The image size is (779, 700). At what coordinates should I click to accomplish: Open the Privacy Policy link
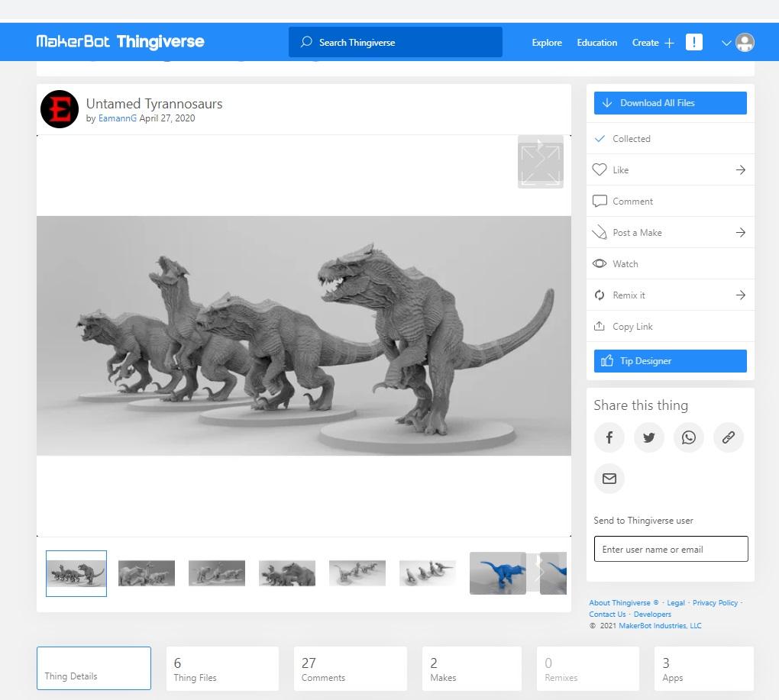click(715, 603)
